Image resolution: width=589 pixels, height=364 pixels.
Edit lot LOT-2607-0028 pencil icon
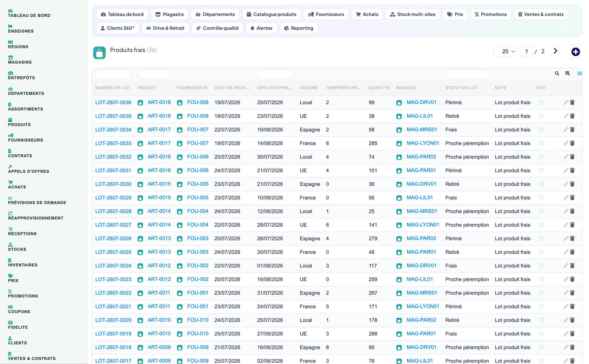[566, 211]
